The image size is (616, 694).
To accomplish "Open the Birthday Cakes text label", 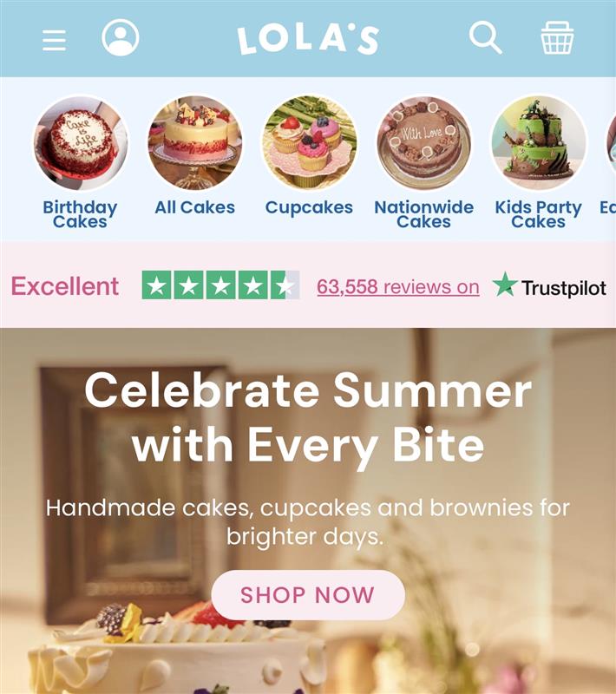I will (x=80, y=214).
